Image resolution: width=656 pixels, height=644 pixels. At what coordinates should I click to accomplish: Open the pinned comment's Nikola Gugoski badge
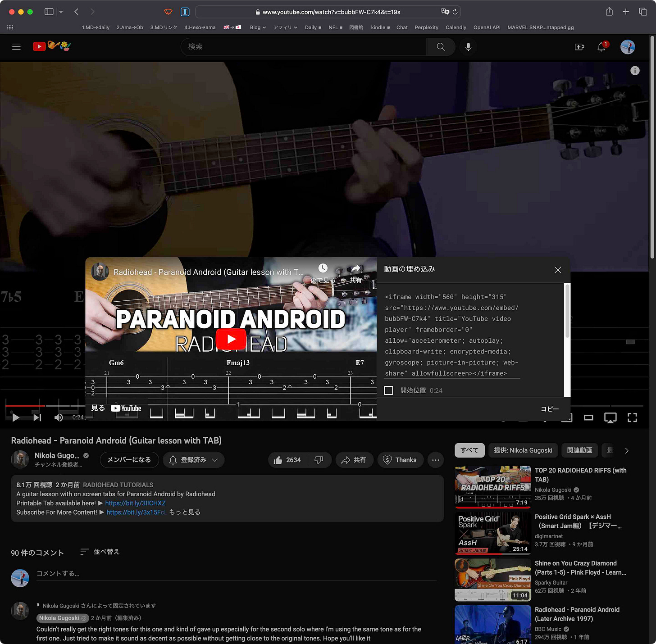pyautogui.click(x=62, y=618)
